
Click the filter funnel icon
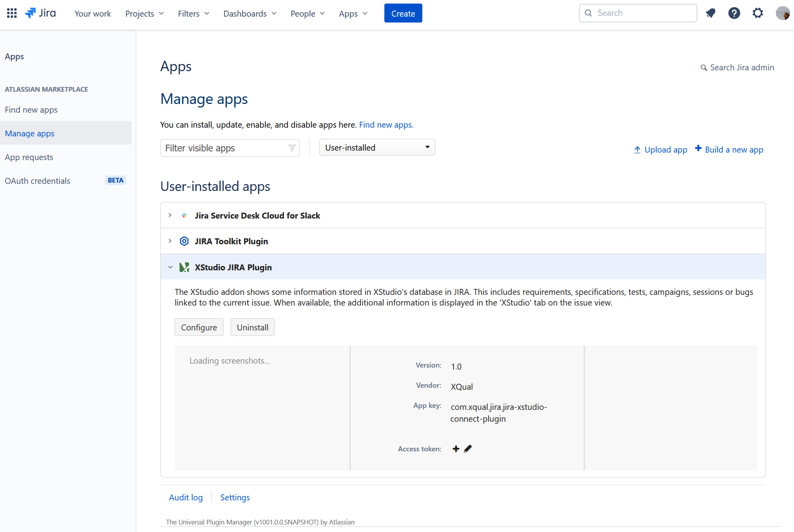point(292,148)
